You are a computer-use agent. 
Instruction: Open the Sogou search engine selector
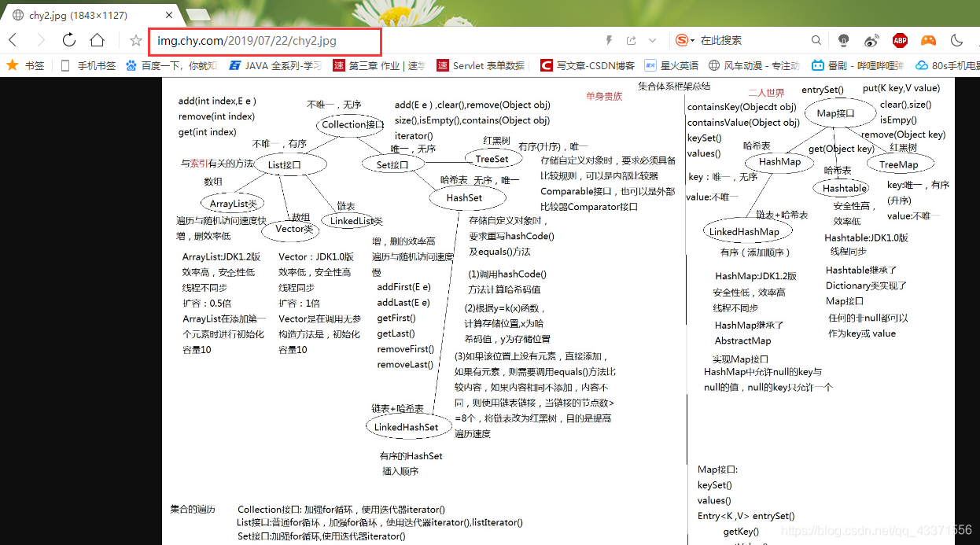point(684,40)
